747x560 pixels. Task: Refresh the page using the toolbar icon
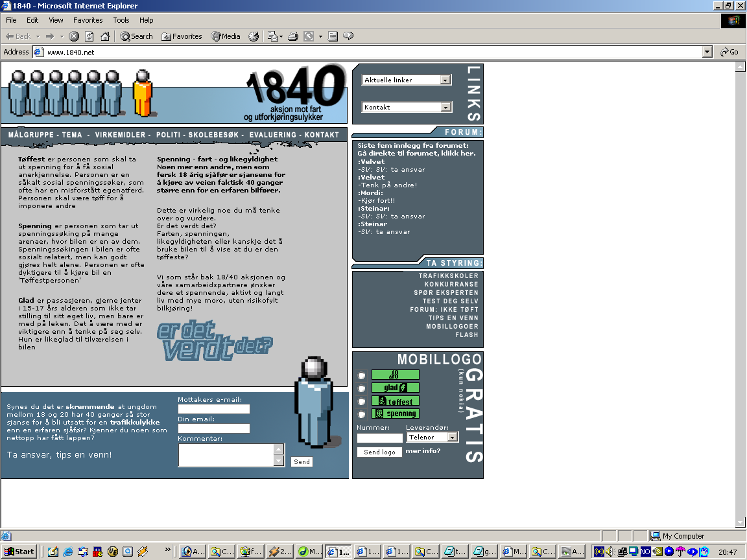click(x=89, y=36)
